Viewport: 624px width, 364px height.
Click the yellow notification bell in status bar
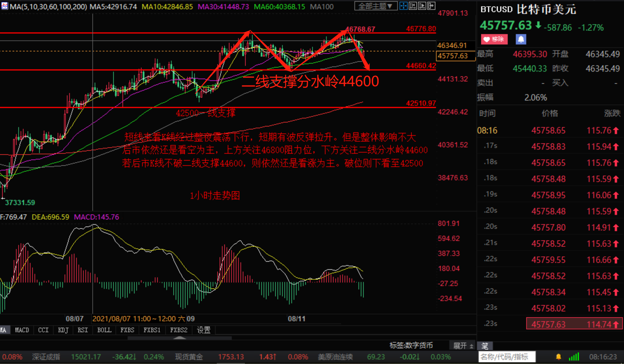tap(558, 357)
